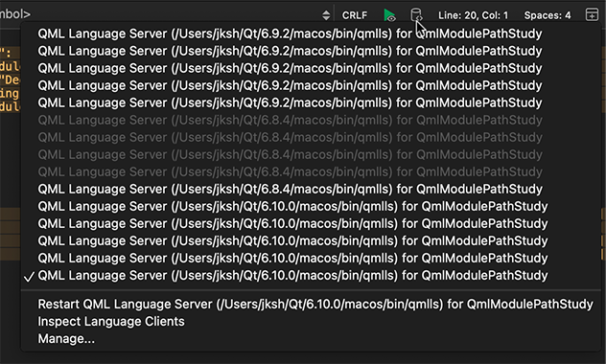606x364 pixels.
Task: Open the Spaces: 4 indentation settings
Action: click(548, 15)
